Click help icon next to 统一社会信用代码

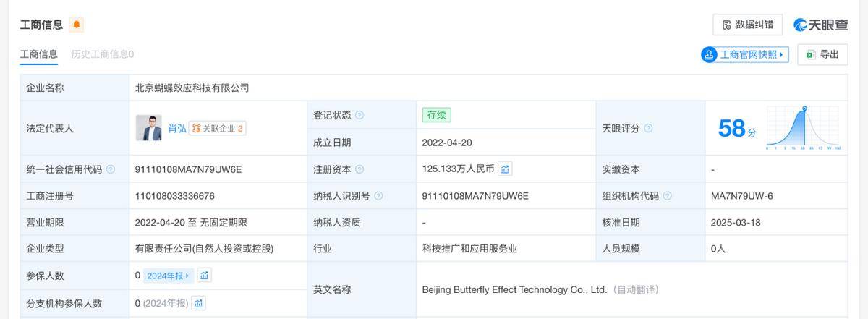[111, 169]
